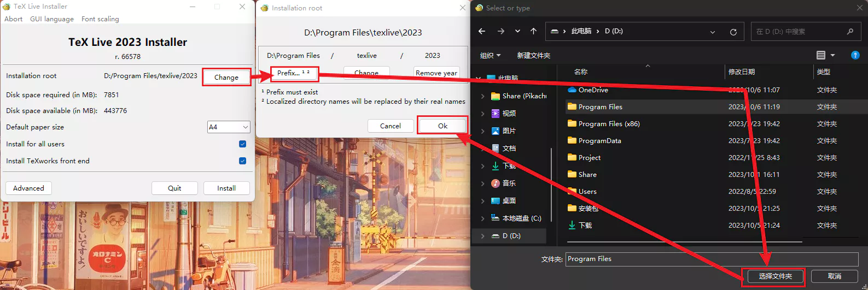The height and width of the screenshot is (290, 868).
Task: Click the horizontal scrollbar in file list
Action: click(x=684, y=241)
